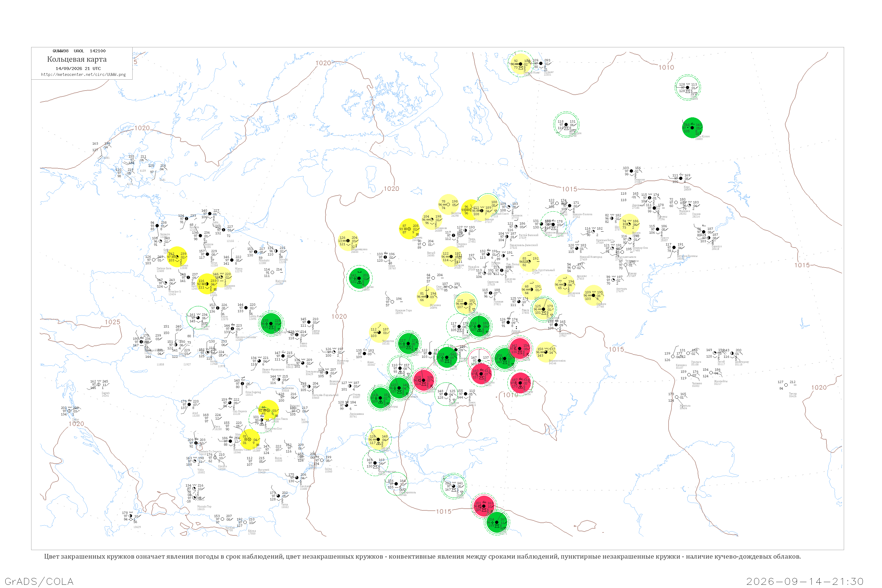Click the GrADS/COLA label
Screen dimensions: 882x588
39,581
